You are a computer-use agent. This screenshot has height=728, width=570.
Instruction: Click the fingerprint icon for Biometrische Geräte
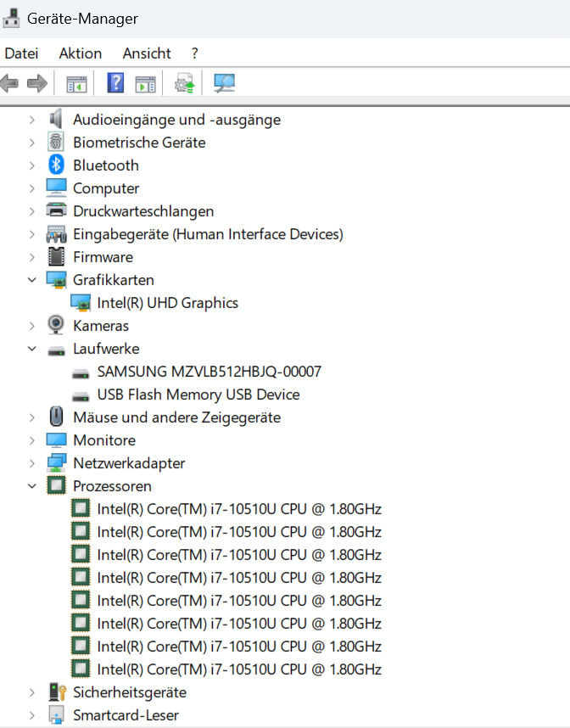(56, 142)
